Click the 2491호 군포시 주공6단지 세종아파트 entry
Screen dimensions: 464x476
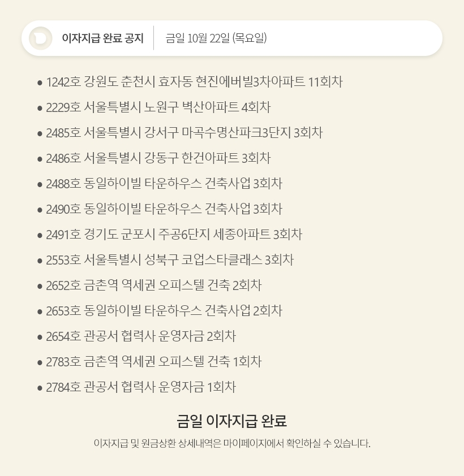[x=174, y=235]
